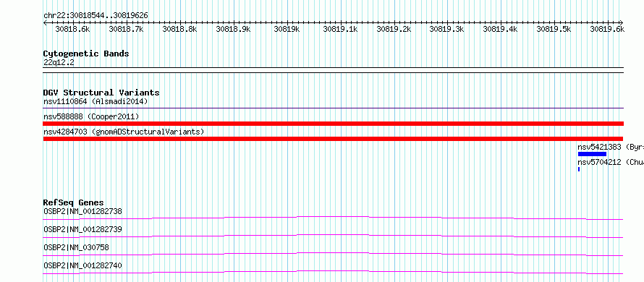Click the thin purple nsv1110864 variant line
This screenshot has width=644, height=282.
click(333, 108)
